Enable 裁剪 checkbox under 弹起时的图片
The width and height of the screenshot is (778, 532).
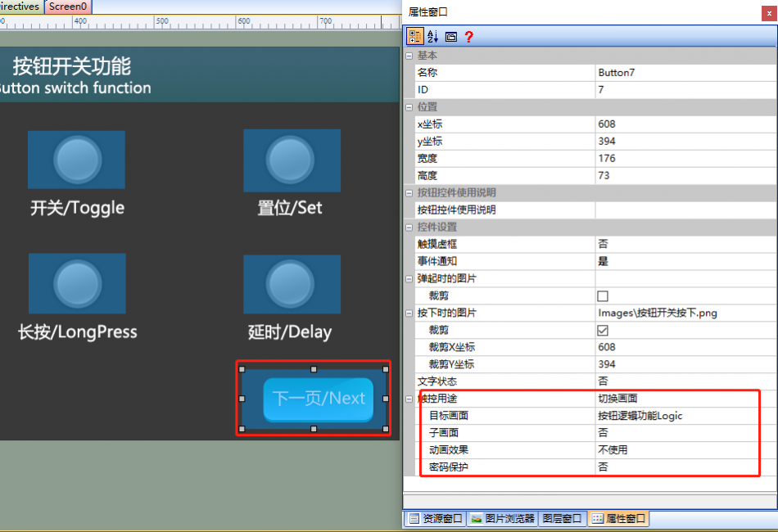[x=603, y=296]
